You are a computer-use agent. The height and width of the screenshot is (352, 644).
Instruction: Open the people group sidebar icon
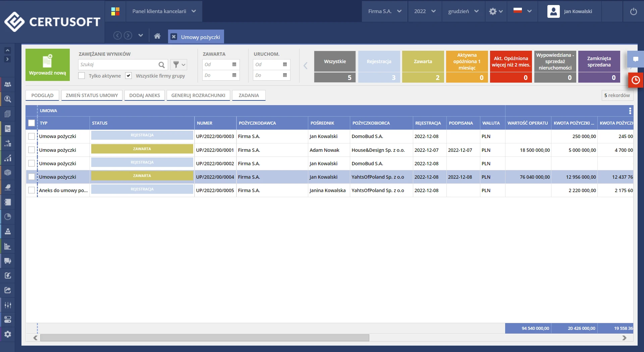click(x=8, y=84)
